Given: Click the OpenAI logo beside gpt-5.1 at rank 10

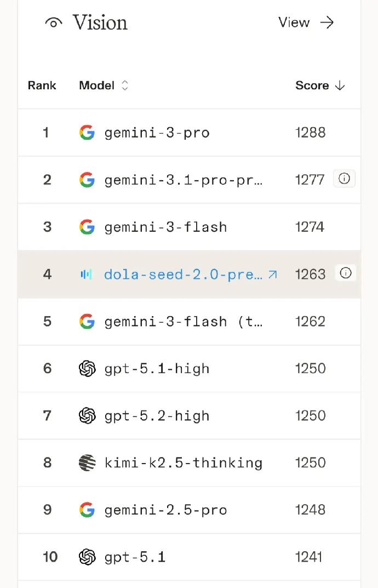Looking at the screenshot, I should tap(87, 557).
